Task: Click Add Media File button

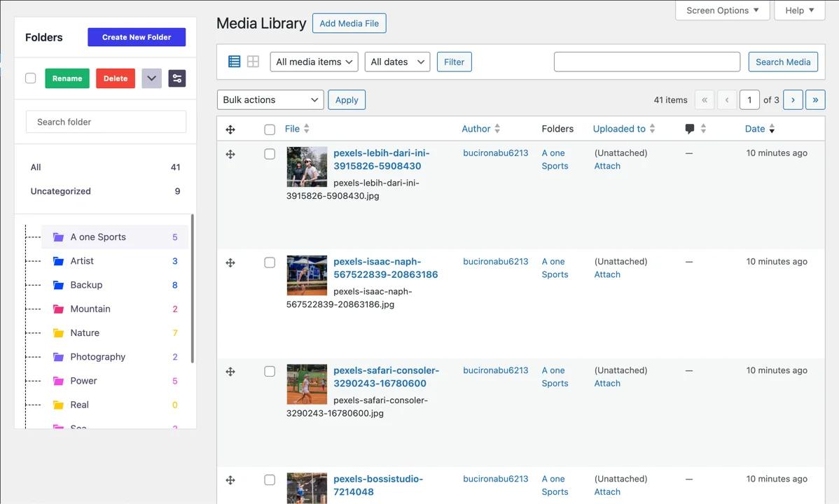Action: (349, 24)
